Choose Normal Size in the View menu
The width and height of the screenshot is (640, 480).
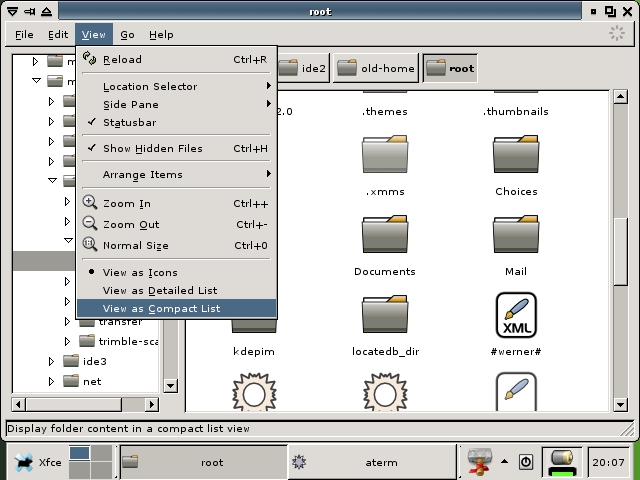tap(135, 246)
